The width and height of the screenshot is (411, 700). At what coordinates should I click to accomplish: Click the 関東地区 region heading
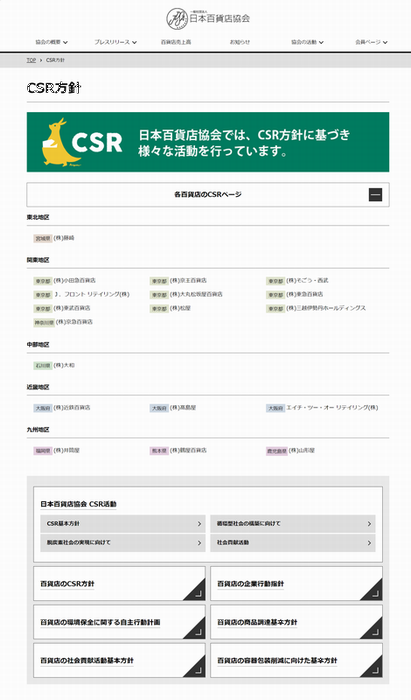(38, 260)
